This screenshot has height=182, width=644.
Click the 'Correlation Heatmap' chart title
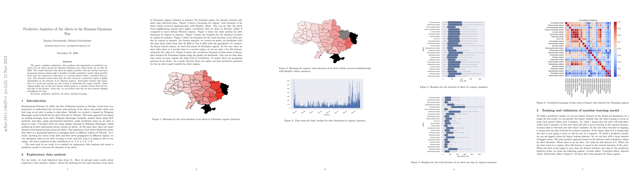pyautogui.click(x=588, y=20)
